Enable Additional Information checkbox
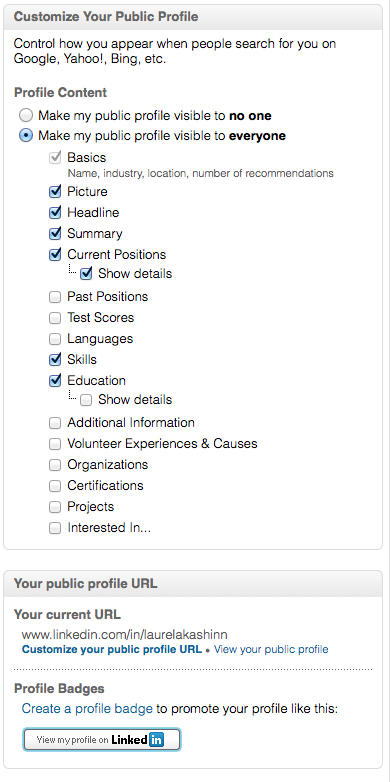390x782 pixels. 55,423
